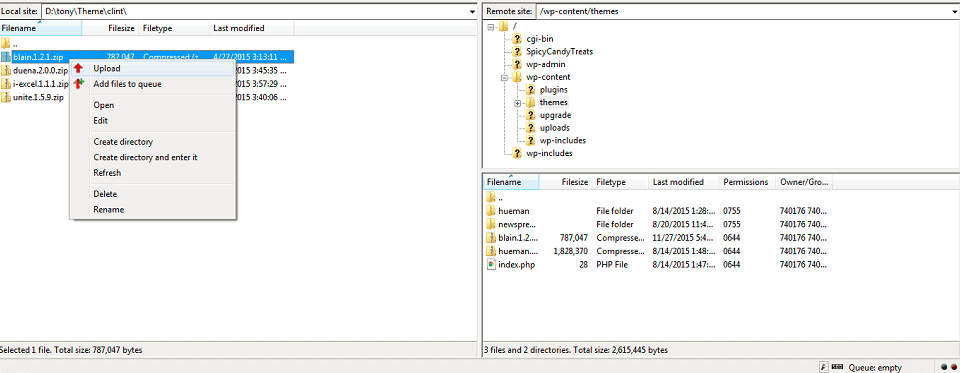The image size is (960, 373).
Task: Click the index.php file icon
Action: pyautogui.click(x=491, y=265)
